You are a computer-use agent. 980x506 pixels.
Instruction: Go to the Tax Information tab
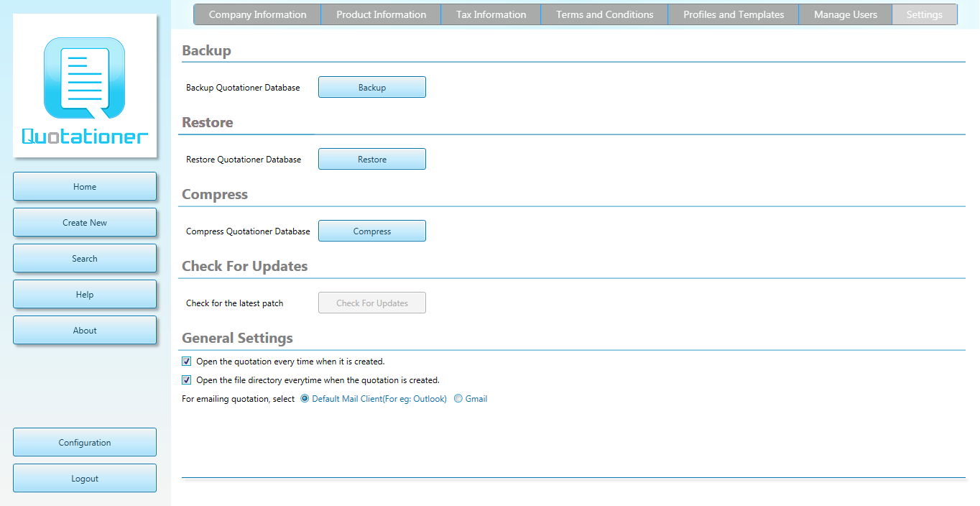[491, 14]
